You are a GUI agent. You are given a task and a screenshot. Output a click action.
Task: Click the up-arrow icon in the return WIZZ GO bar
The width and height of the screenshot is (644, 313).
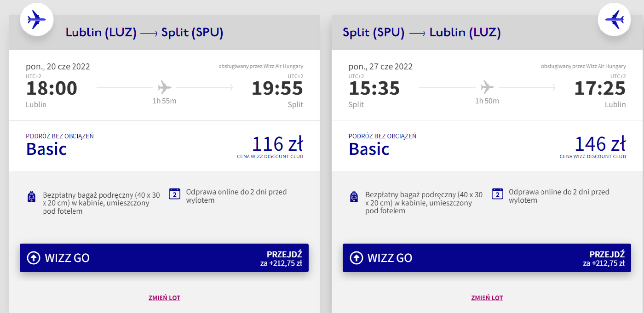pos(356,258)
